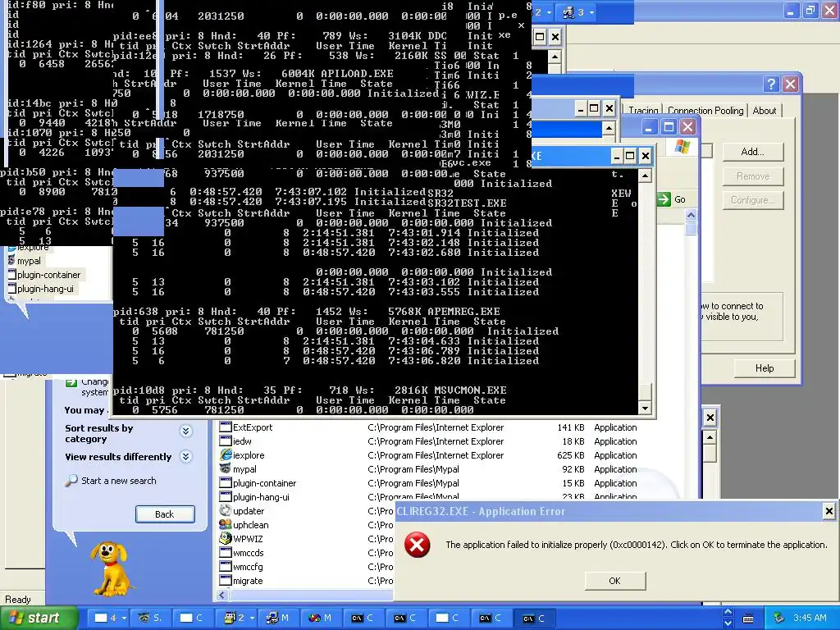Click taskbar scroll-up arrow next to keyboard icon

[728, 612]
